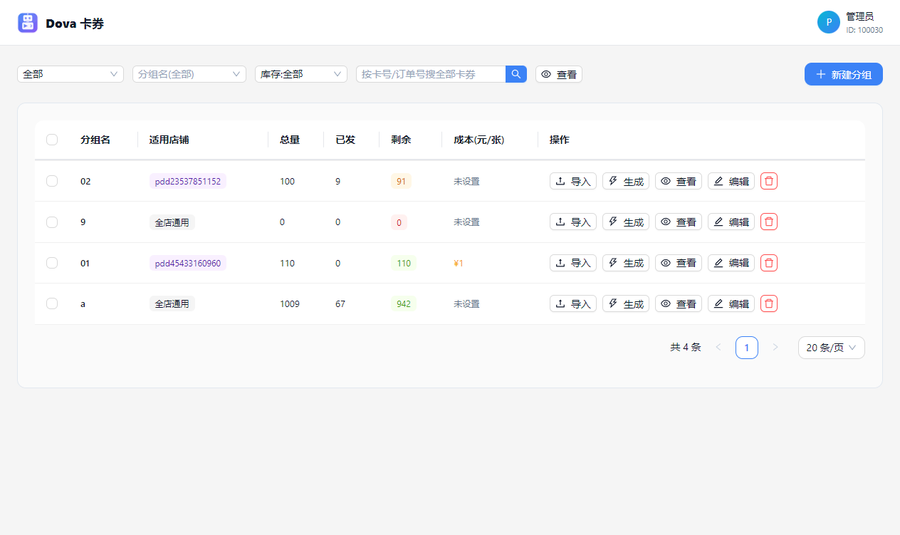
Task: Delete group 01 with trash icon
Action: point(769,263)
